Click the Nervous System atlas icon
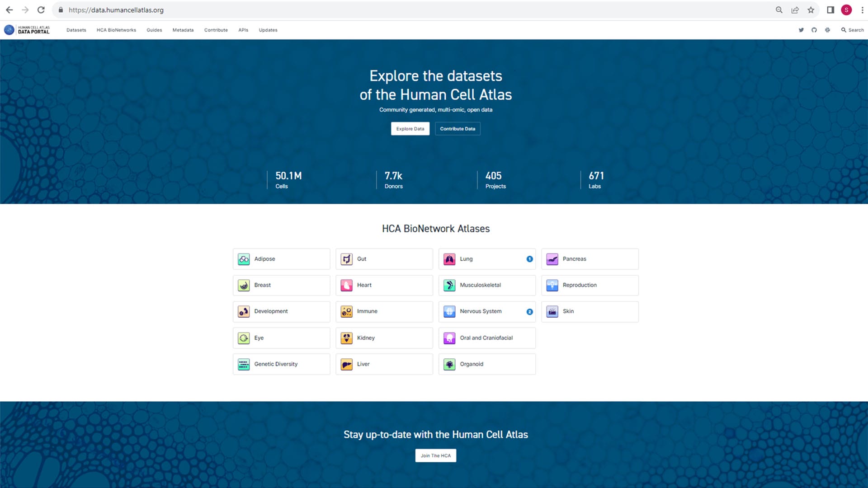868x488 pixels. pyautogui.click(x=449, y=312)
